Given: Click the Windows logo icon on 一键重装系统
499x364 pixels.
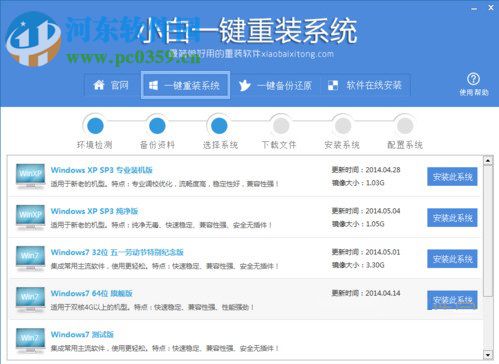Looking at the screenshot, I should point(153,86).
